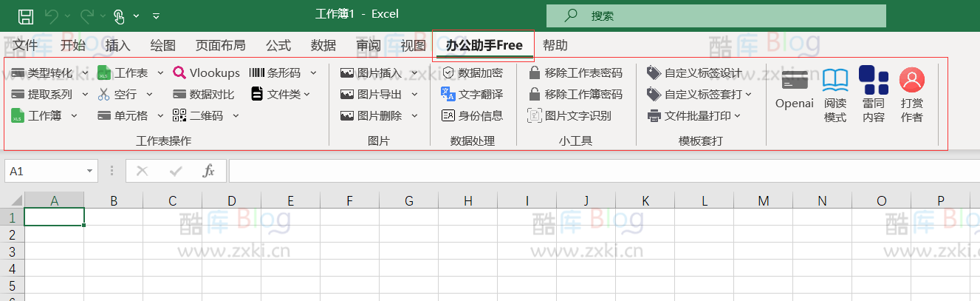Click the Vlookups magnifier icon
The height and width of the screenshot is (301, 980).
[x=179, y=72]
